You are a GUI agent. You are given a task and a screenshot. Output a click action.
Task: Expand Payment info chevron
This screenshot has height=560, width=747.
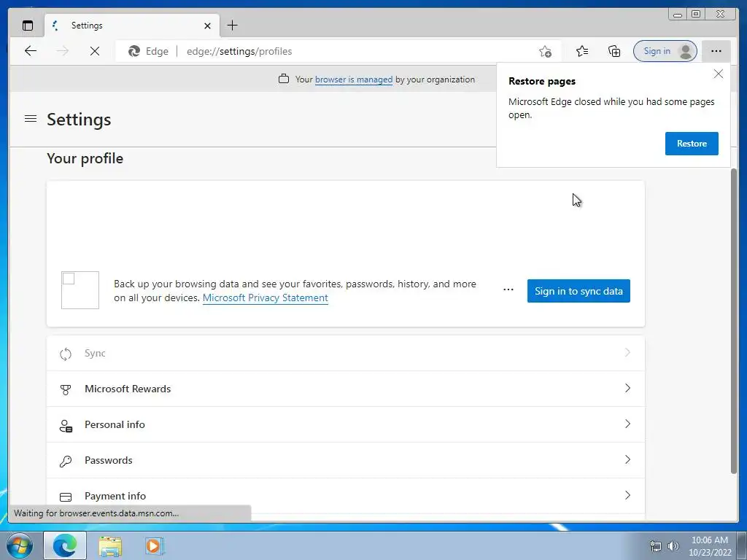pyautogui.click(x=627, y=495)
